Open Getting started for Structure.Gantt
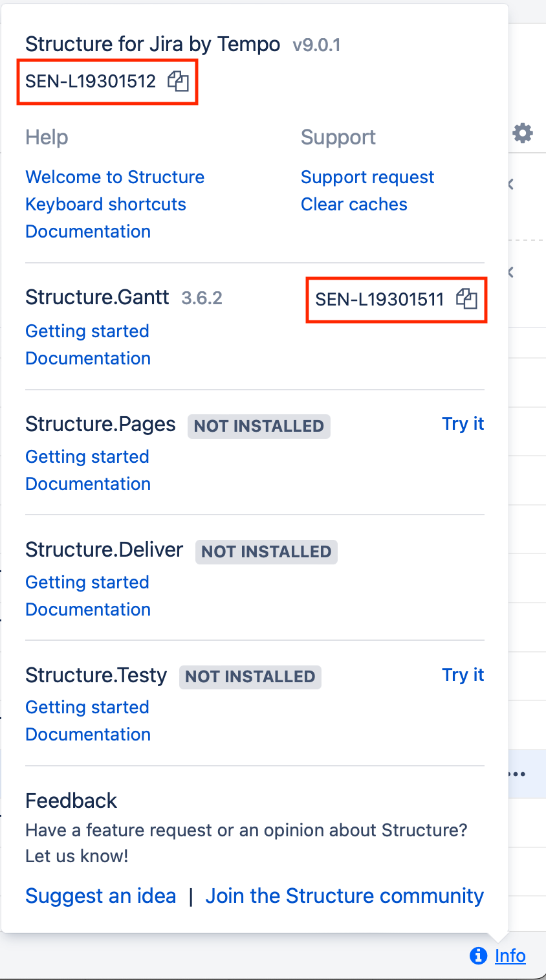 pyautogui.click(x=87, y=331)
